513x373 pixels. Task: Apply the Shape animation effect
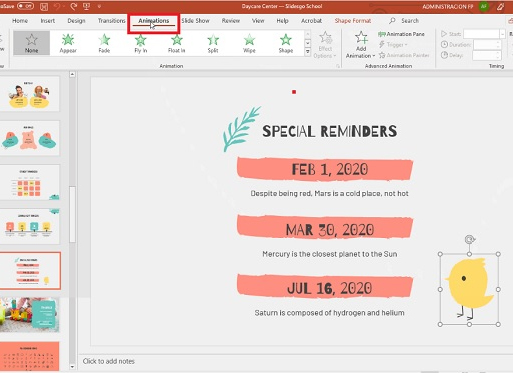(286, 43)
